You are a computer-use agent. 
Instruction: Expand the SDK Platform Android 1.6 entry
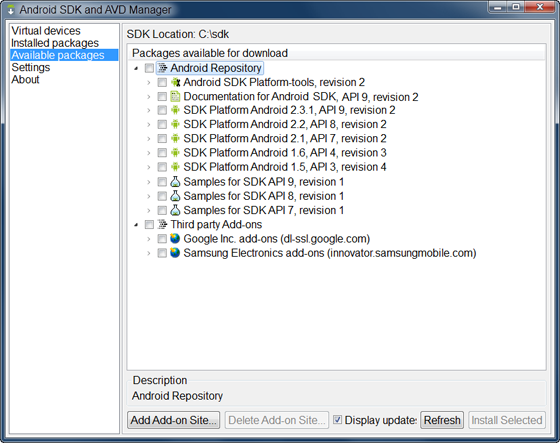149,153
